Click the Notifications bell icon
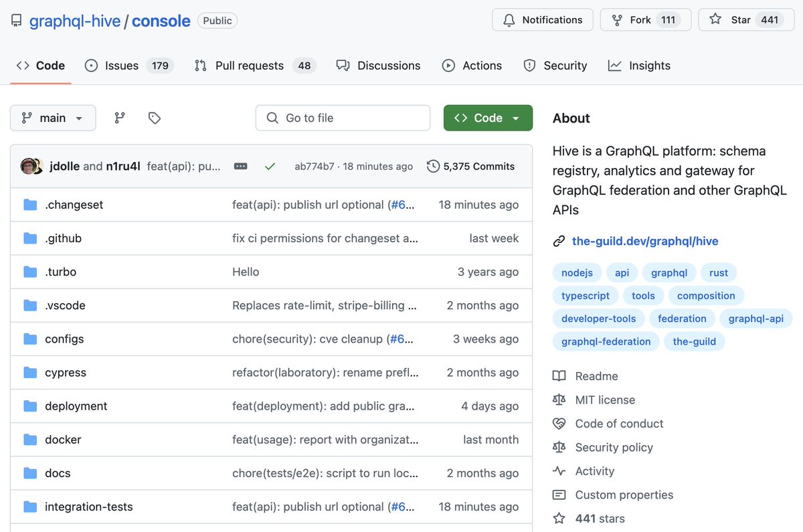803x532 pixels. tap(509, 20)
